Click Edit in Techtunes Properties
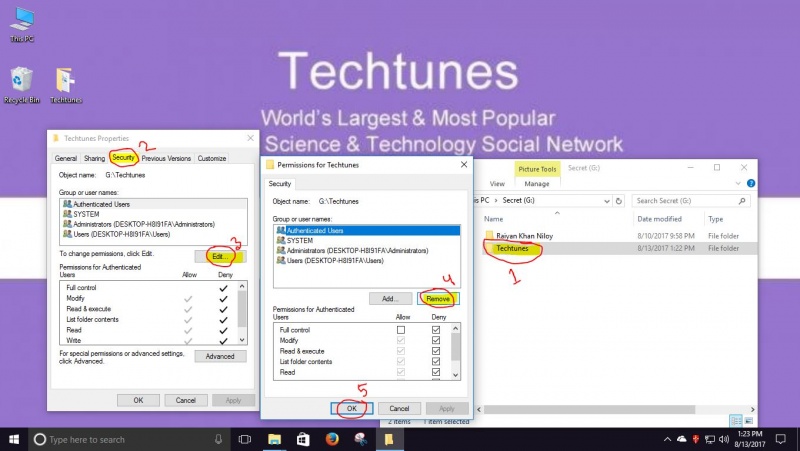 [220, 256]
